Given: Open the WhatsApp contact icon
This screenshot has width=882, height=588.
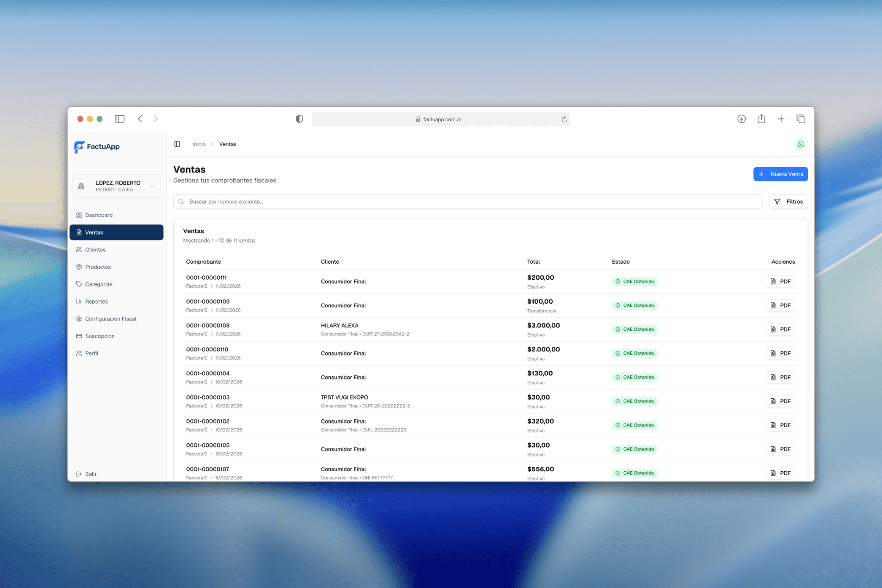Looking at the screenshot, I should (801, 144).
